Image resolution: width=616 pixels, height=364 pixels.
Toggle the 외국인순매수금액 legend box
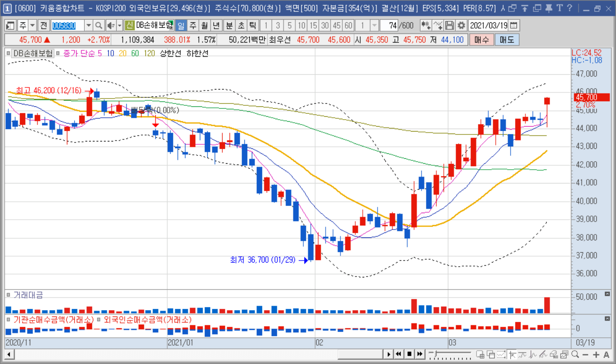pos(98,319)
